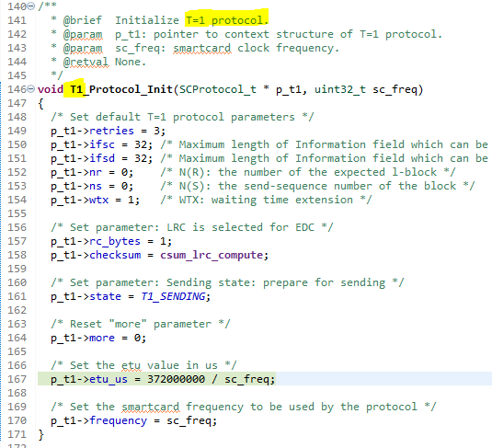Click line number 147 in the gutter

(17, 103)
